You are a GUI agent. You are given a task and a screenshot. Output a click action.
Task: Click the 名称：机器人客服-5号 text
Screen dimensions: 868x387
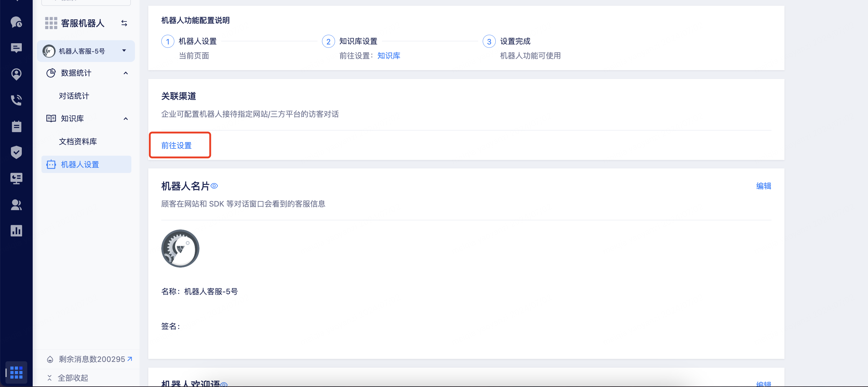(x=199, y=291)
